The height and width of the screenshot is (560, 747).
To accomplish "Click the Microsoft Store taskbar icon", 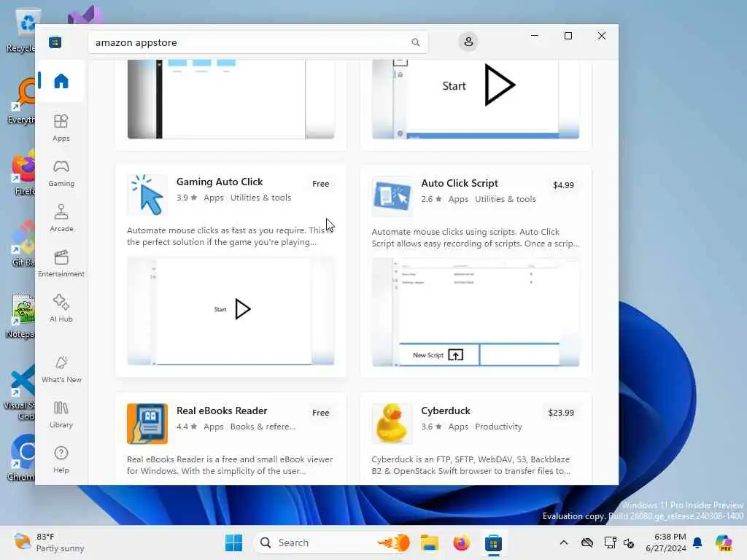I will [x=493, y=542].
